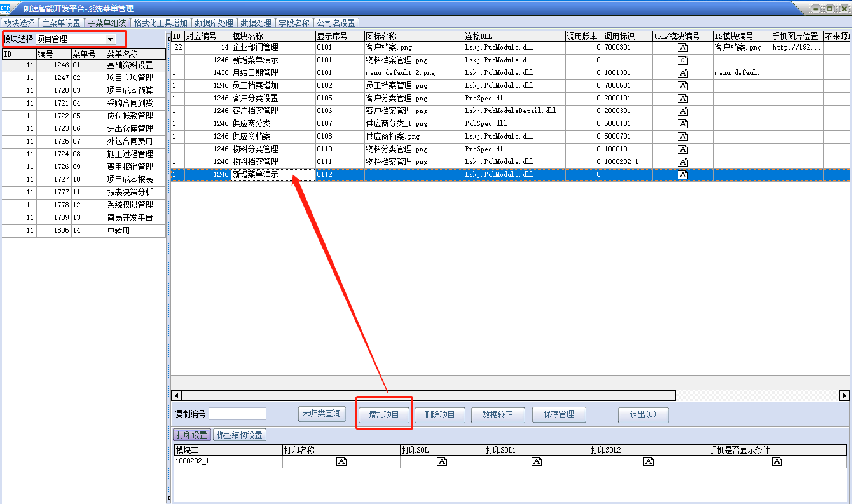Switch to the 主菜单设置 tab
The width and height of the screenshot is (852, 504).
click(61, 23)
